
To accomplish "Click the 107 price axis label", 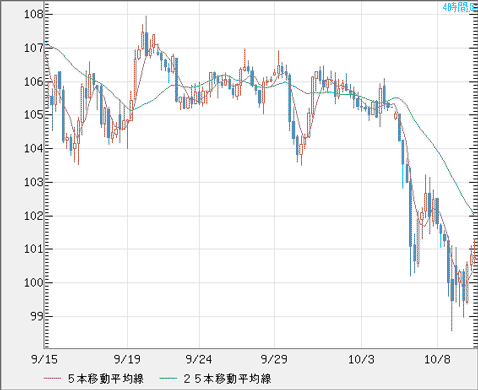I will [x=33, y=48].
